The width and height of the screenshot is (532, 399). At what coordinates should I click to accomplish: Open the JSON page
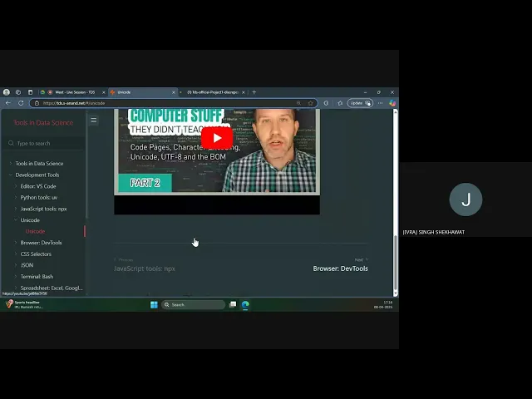pyautogui.click(x=27, y=265)
